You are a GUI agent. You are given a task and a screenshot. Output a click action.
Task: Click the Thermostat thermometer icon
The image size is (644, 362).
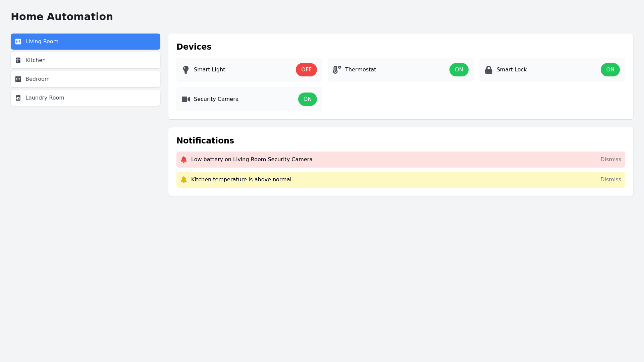click(337, 70)
